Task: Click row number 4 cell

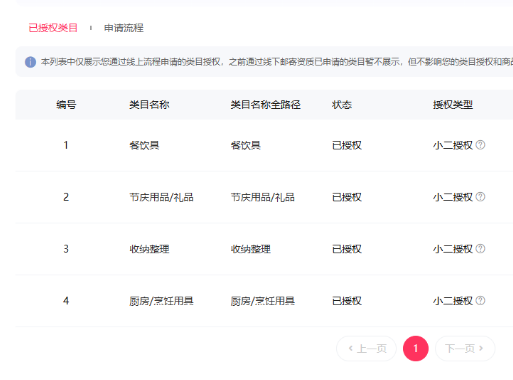Action: [x=66, y=301]
